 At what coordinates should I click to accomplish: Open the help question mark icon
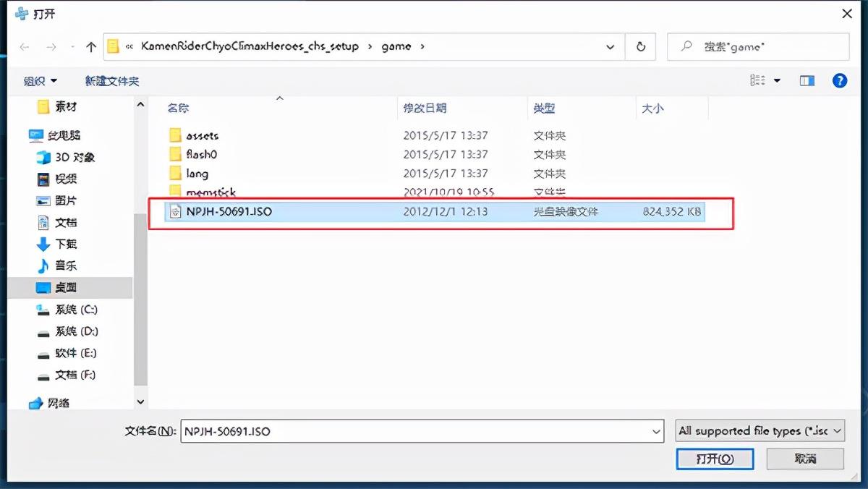840,81
